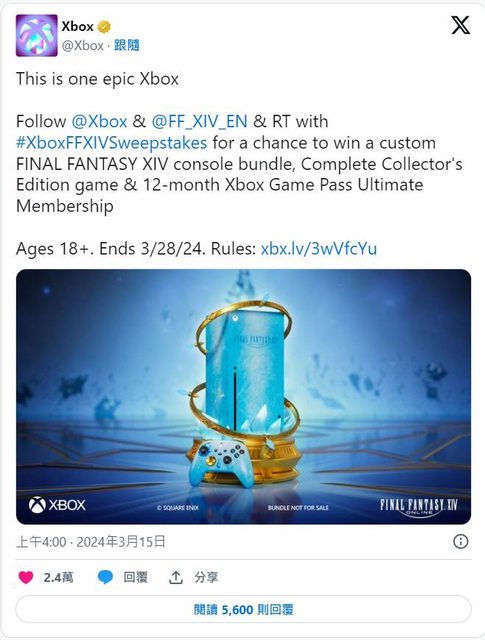Open the @Xbox mention in tweet text
This screenshot has height=640, width=485.
pos(99,121)
